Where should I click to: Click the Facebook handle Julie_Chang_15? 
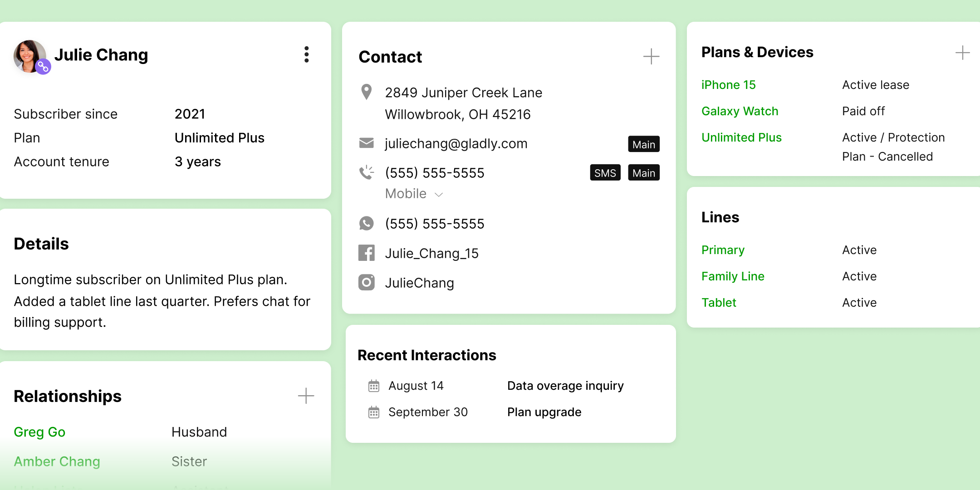[431, 253]
